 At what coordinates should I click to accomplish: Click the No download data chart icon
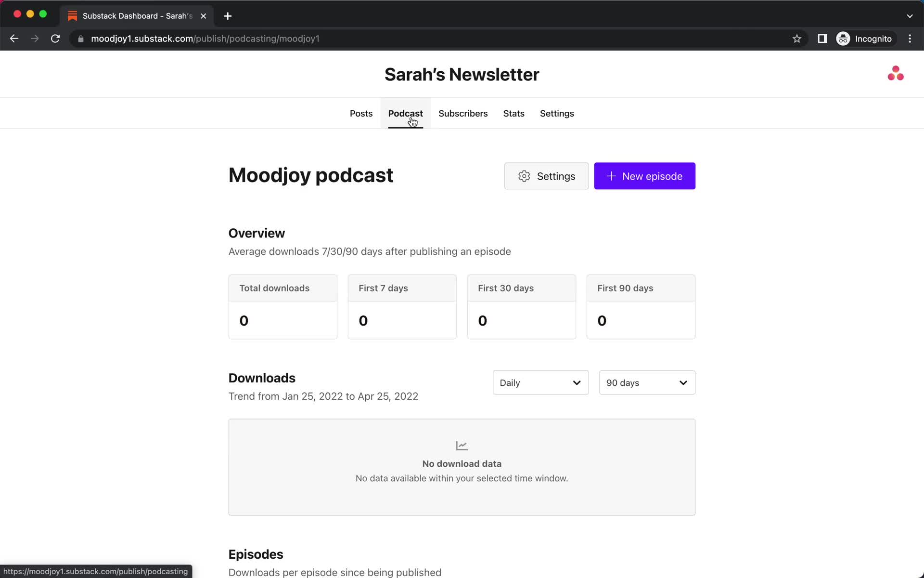[462, 446]
